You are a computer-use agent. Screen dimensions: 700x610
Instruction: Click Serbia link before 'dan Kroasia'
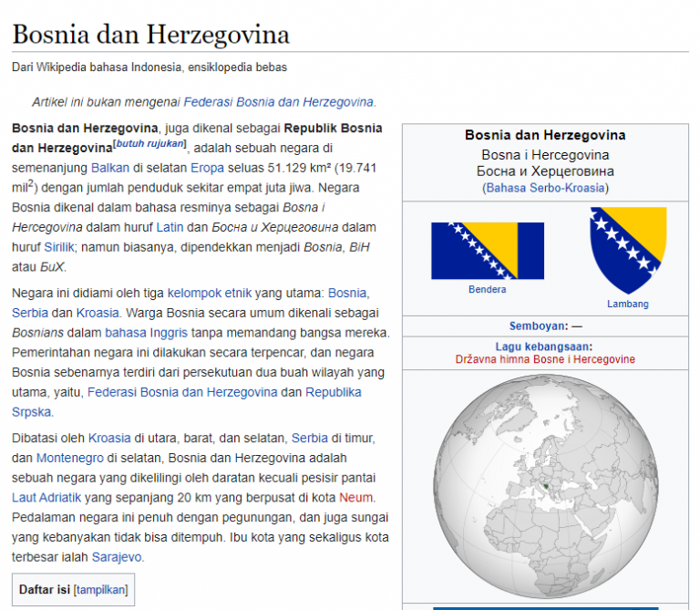30,313
